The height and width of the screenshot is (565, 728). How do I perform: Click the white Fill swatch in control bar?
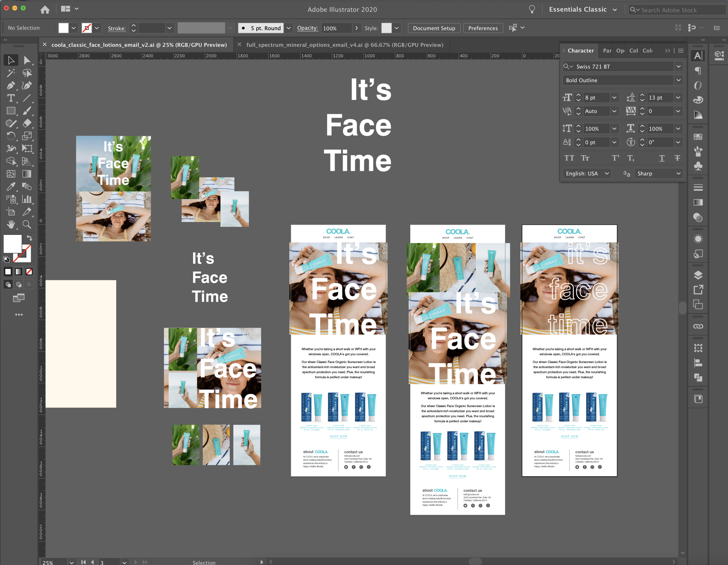tap(63, 28)
